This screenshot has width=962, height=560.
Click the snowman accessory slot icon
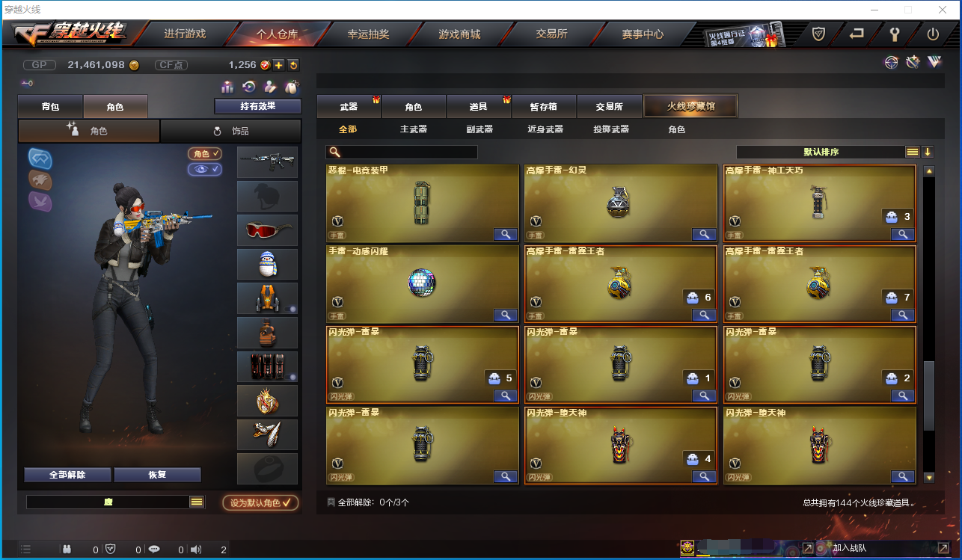pyautogui.click(x=267, y=265)
